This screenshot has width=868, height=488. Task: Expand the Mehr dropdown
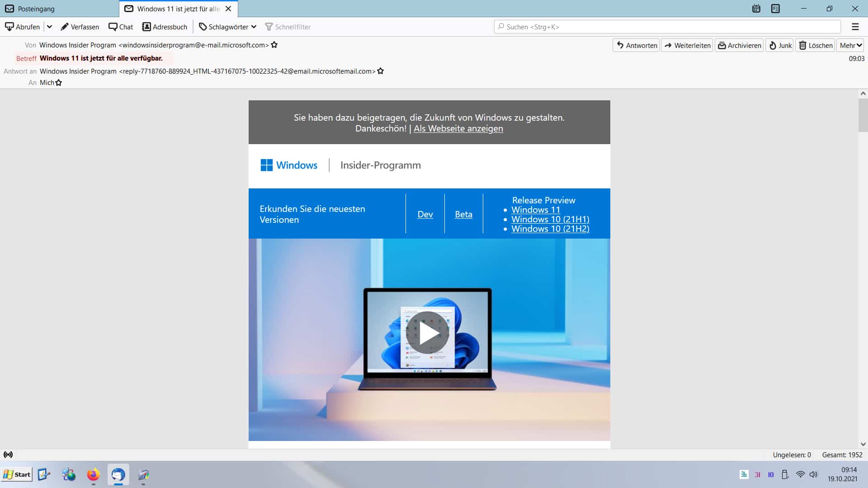tap(850, 45)
